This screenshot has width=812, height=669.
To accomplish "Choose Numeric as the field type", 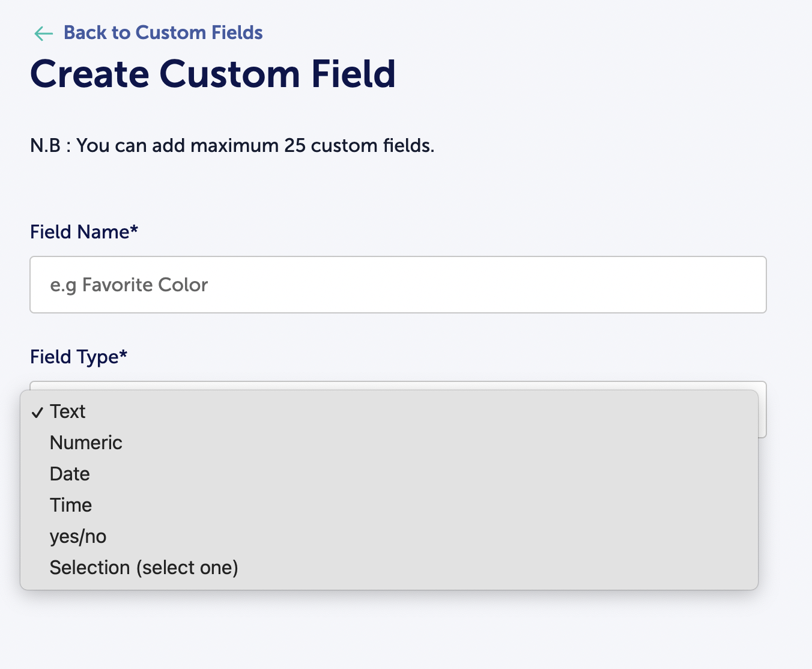I will tap(86, 443).
